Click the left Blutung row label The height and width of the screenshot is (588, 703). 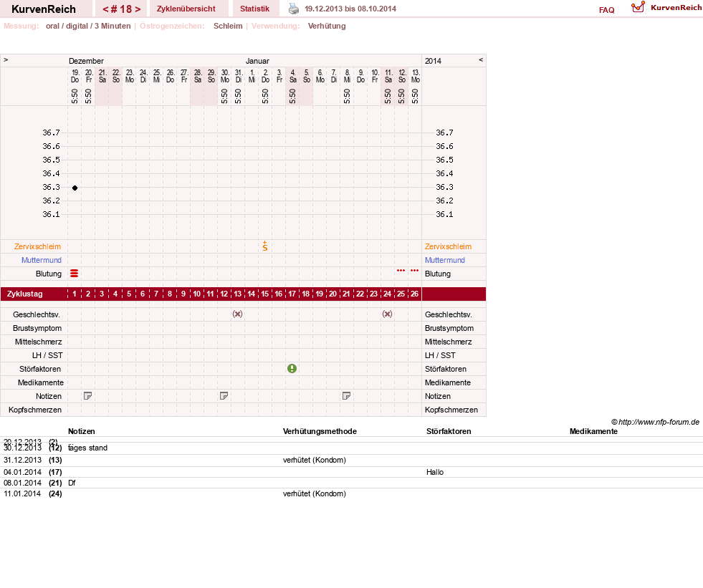pos(49,274)
